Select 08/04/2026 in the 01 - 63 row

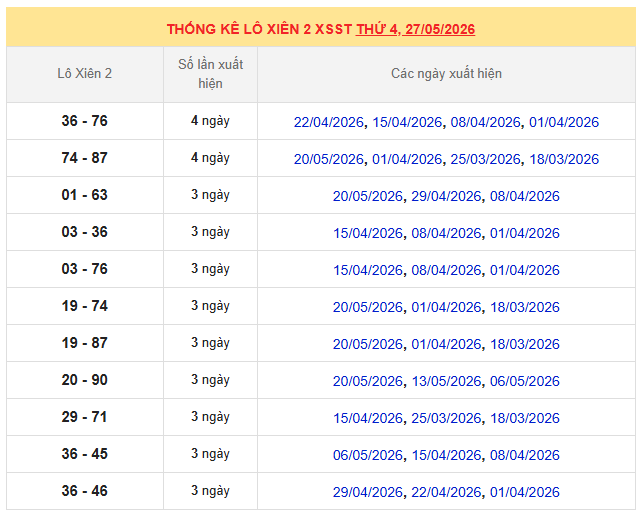(524, 196)
